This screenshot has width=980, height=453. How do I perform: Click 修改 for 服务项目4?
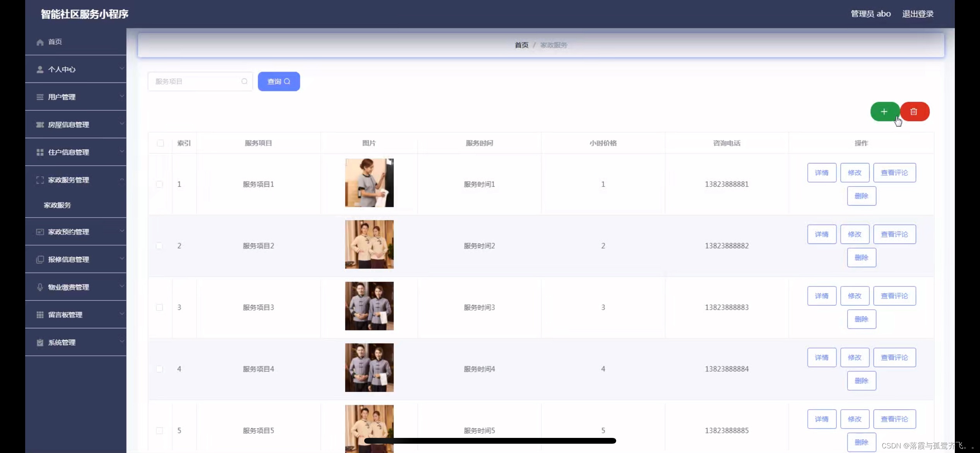(x=855, y=357)
